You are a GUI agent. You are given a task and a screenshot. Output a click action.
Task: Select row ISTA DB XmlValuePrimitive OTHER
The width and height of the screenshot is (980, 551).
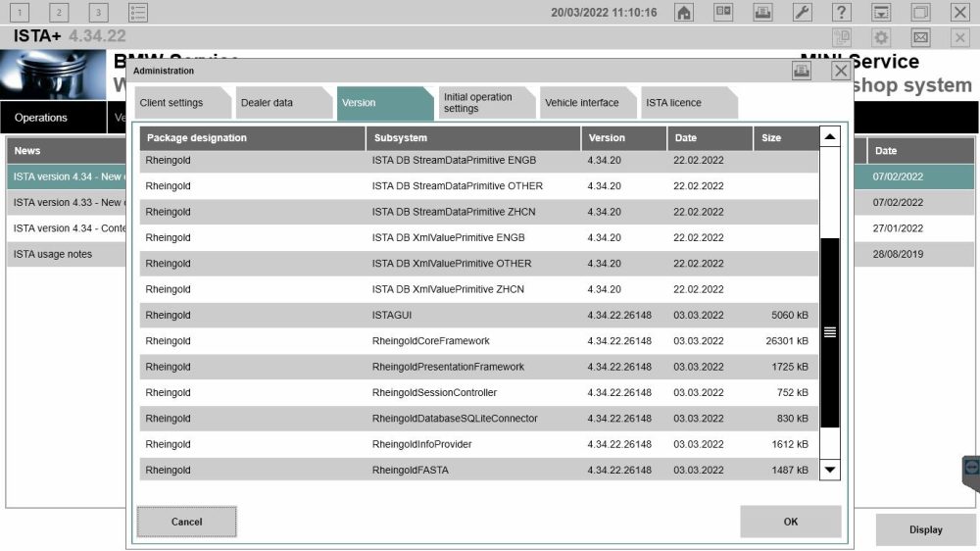click(x=479, y=264)
